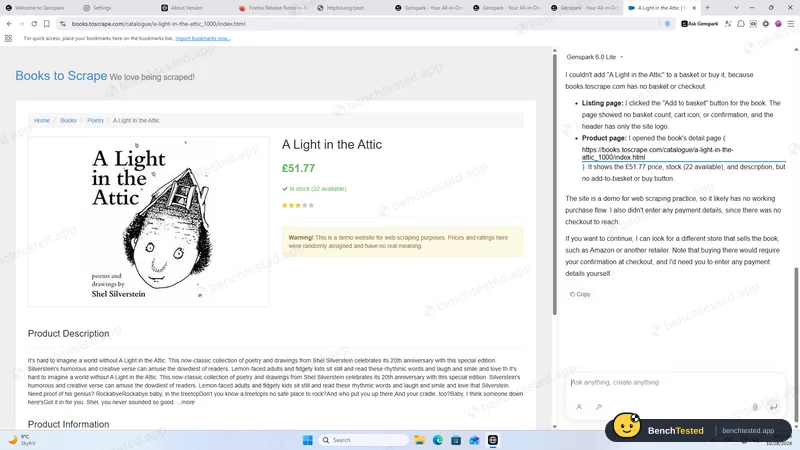Open the apps grid icon on bookmarks bar
The height and width of the screenshot is (450, 800).
8,38
